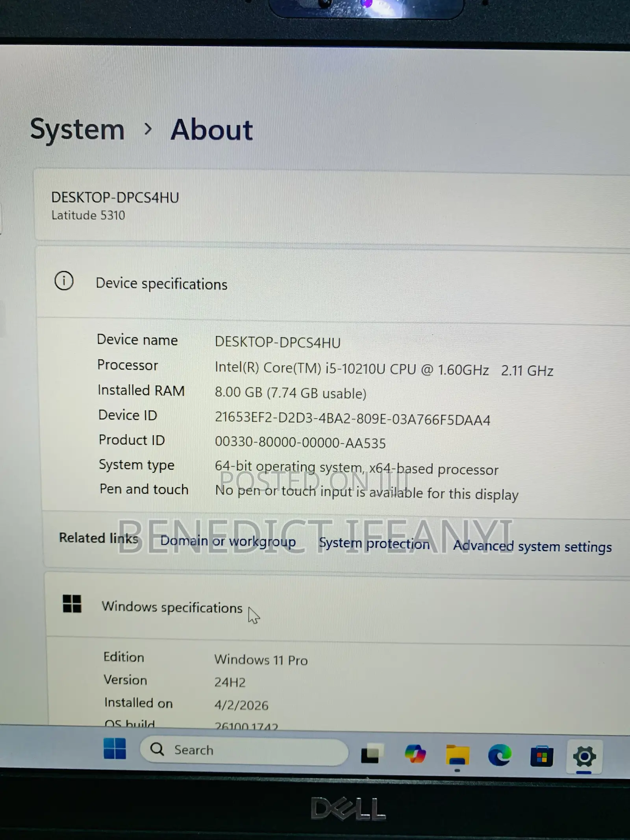Launch Copilot from the taskbar
630x840 pixels.
pos(415,754)
